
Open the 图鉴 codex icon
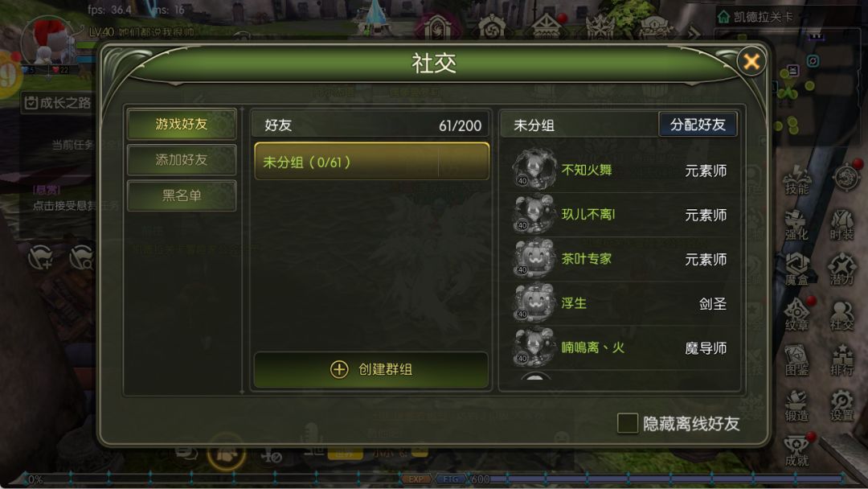pyautogui.click(x=796, y=360)
